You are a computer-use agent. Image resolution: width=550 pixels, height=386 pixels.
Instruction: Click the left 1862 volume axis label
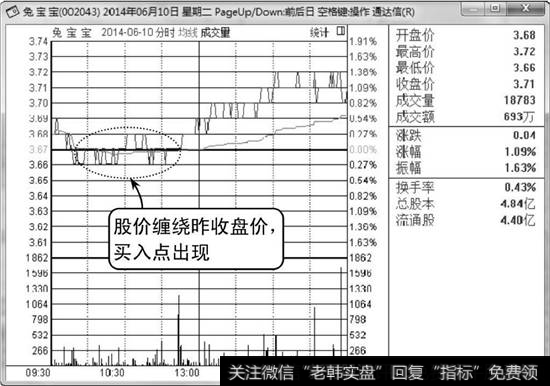click(x=37, y=258)
